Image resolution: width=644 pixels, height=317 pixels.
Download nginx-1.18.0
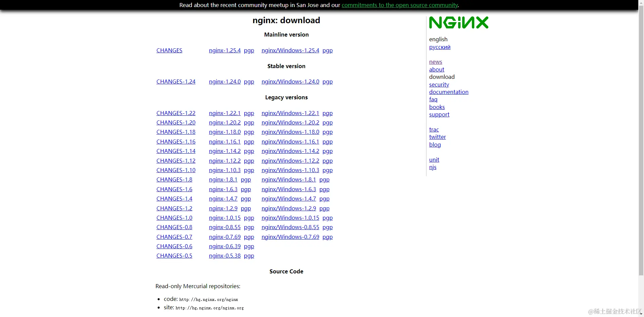pos(225,132)
